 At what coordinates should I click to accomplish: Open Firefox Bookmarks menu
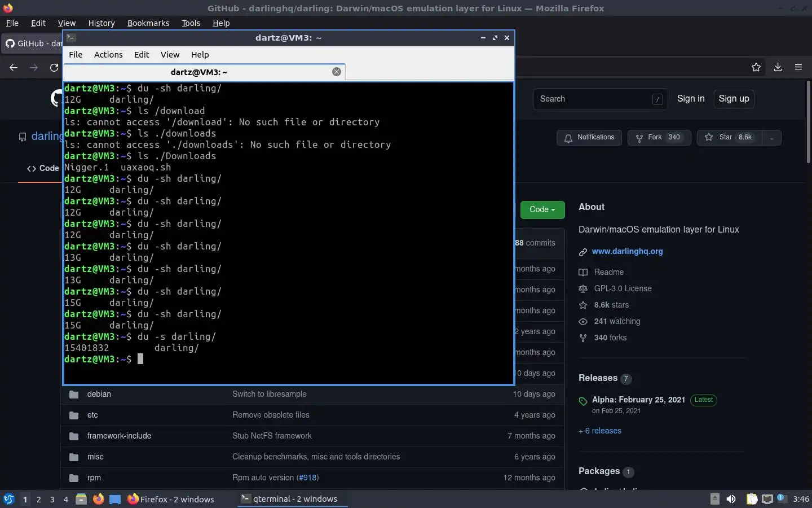[x=148, y=23]
